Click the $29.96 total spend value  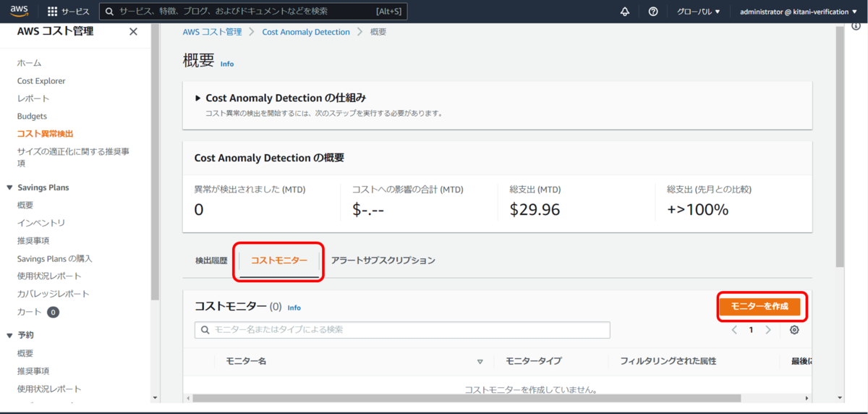point(535,210)
